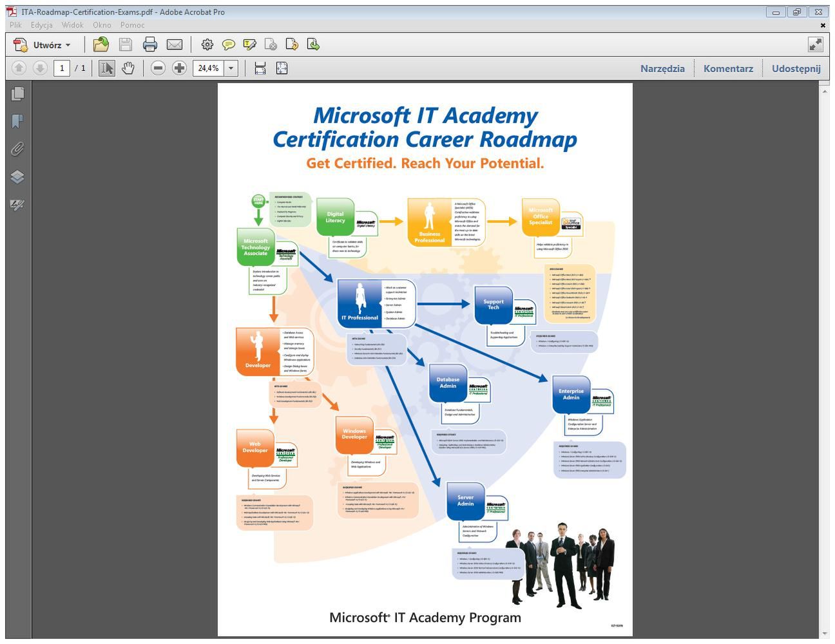Screen dimensions: 835x644
Task: Click the zoom percentage field 24,4%
Action: point(208,68)
